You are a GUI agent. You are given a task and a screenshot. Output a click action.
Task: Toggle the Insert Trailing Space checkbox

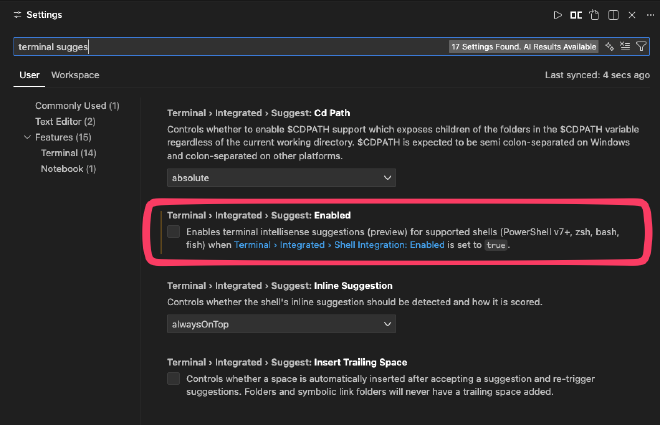(x=173, y=378)
